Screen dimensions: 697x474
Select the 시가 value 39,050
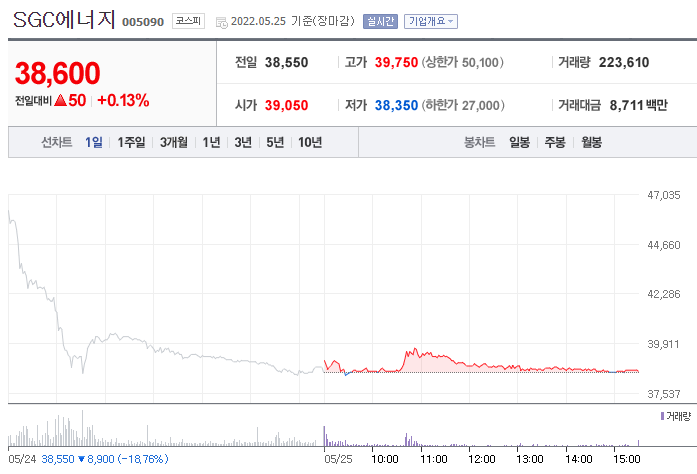287,105
